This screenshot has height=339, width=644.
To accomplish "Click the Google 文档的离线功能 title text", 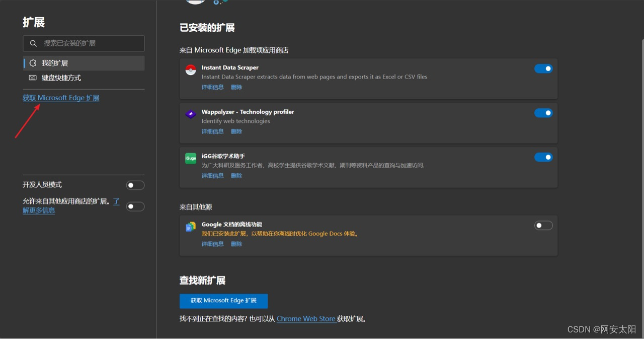I will (x=232, y=225).
